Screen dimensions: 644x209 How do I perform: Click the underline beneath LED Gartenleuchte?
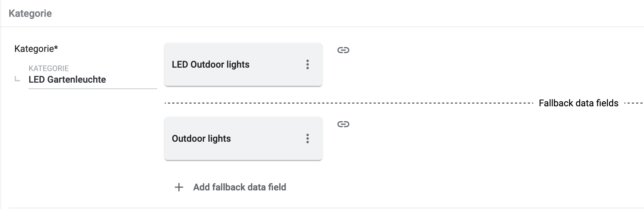tap(92, 88)
